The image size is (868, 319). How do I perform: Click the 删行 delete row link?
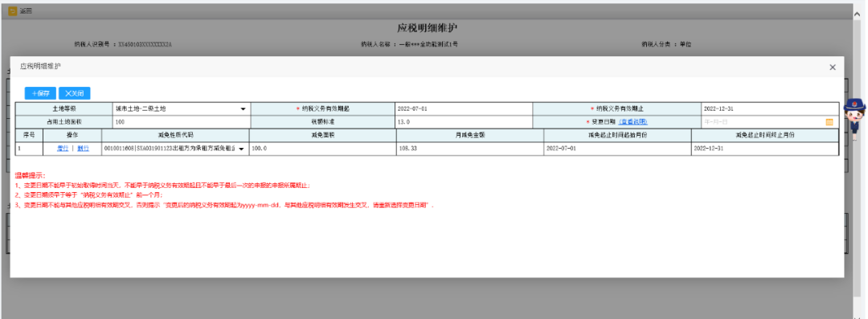(83, 149)
